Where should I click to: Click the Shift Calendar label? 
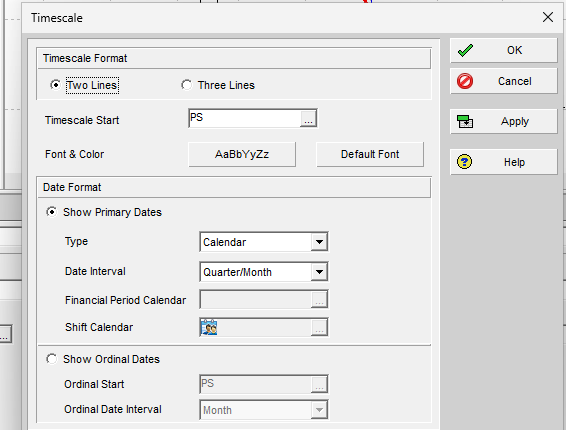(99, 327)
